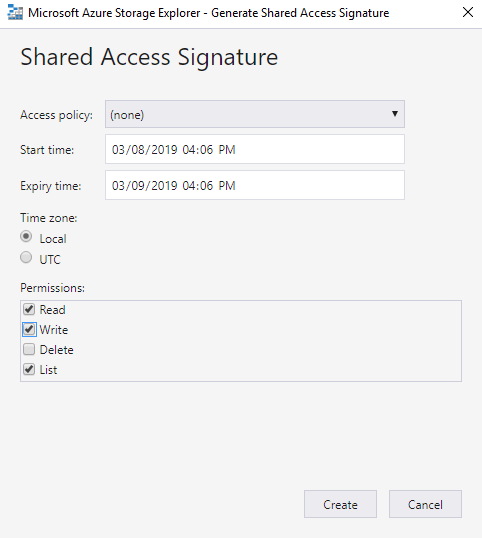Uncheck the List permission checkbox
This screenshot has height=538, width=482.
tap(29, 370)
